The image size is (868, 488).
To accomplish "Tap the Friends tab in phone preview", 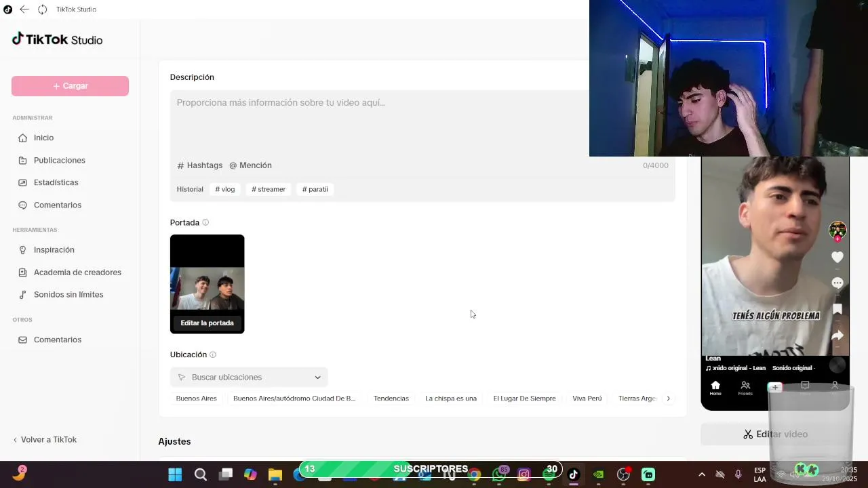I will [745, 388].
